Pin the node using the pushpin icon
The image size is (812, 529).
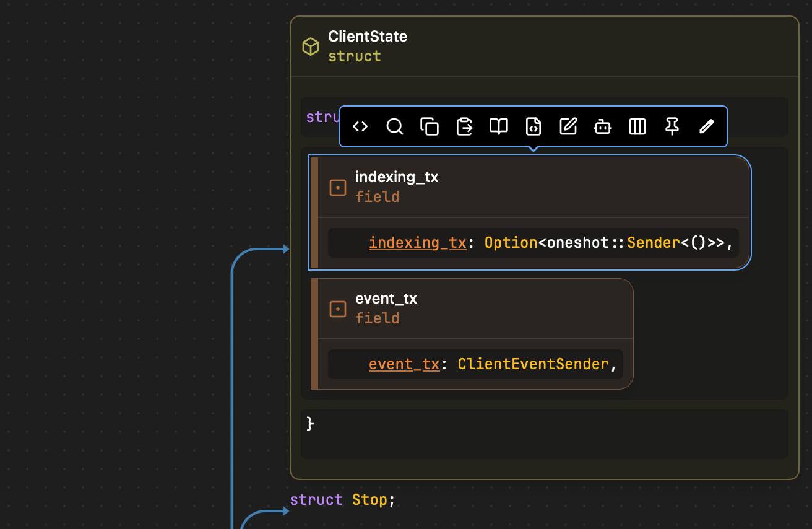click(x=672, y=126)
